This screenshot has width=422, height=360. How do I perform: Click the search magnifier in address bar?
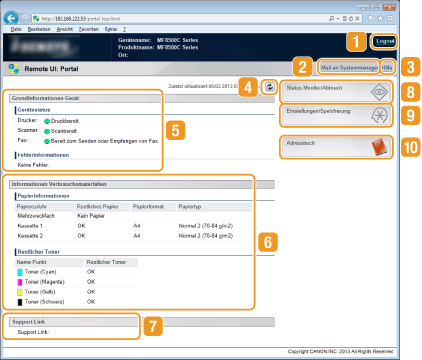pyautogui.click(x=331, y=18)
